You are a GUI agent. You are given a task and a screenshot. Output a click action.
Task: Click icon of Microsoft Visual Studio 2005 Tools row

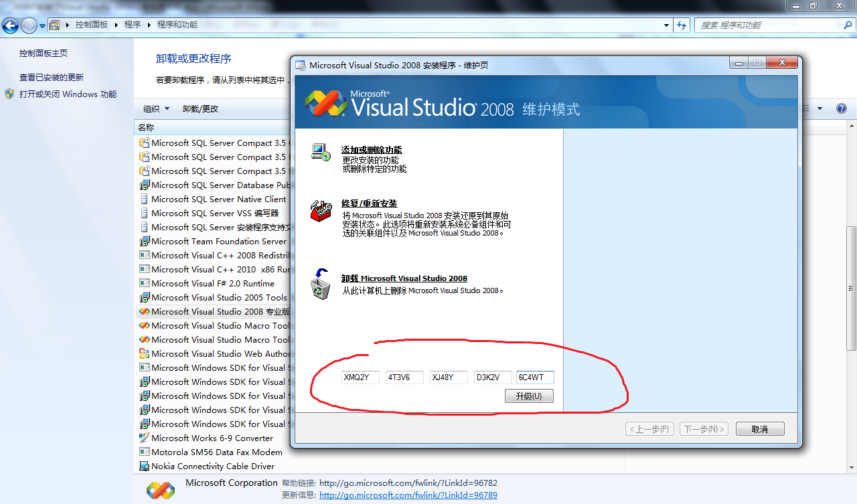click(x=144, y=298)
